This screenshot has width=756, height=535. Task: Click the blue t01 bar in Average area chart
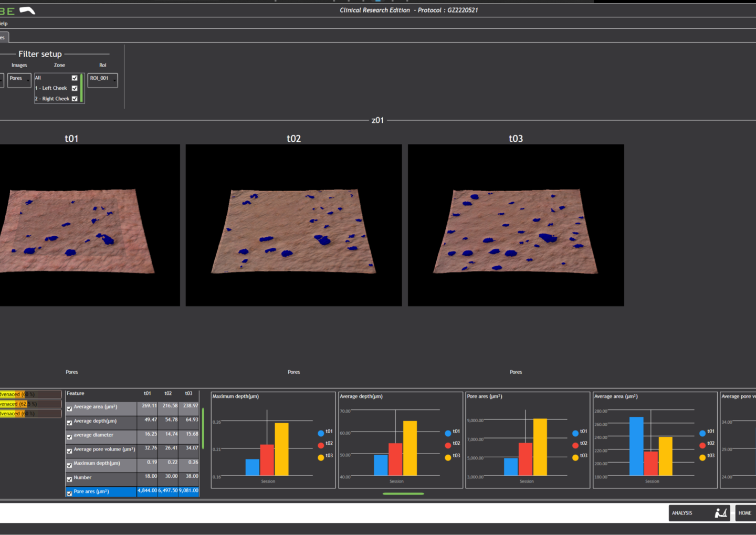(636, 446)
